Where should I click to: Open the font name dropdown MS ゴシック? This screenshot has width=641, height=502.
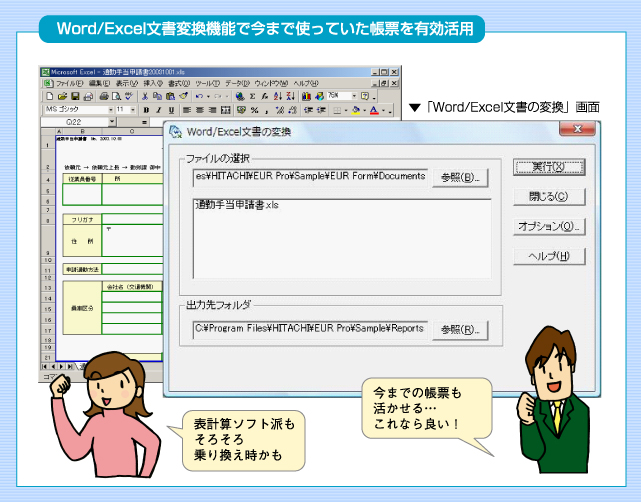click(x=110, y=110)
